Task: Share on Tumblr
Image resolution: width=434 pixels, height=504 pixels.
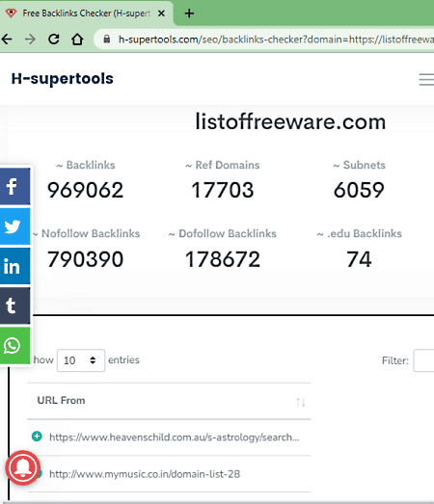Action: click(x=14, y=305)
